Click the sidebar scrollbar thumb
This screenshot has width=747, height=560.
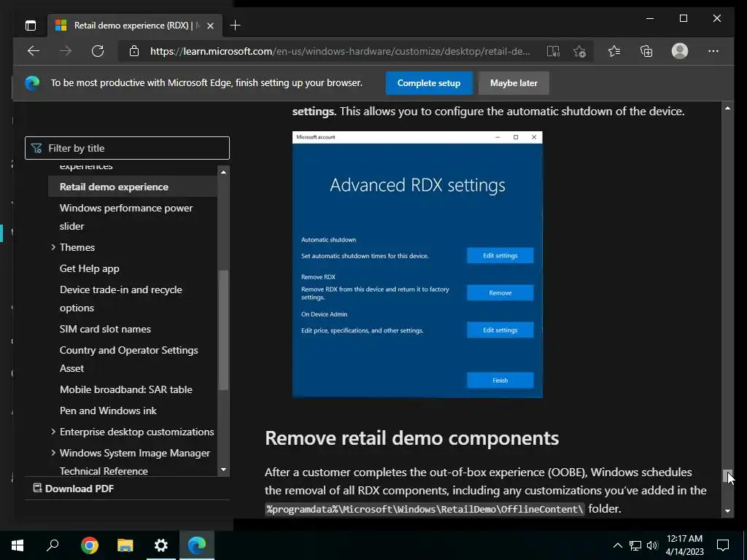223,330
